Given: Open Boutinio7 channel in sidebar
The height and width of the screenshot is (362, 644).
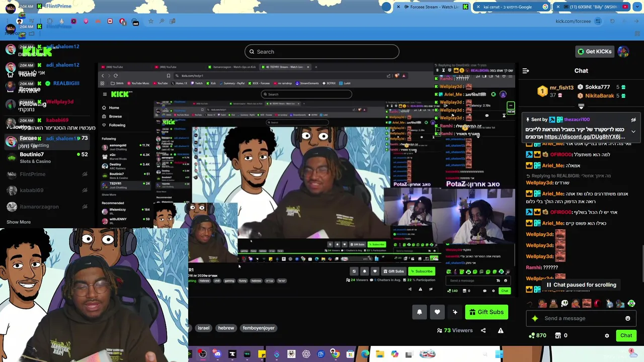Looking at the screenshot, I should [x=46, y=157].
